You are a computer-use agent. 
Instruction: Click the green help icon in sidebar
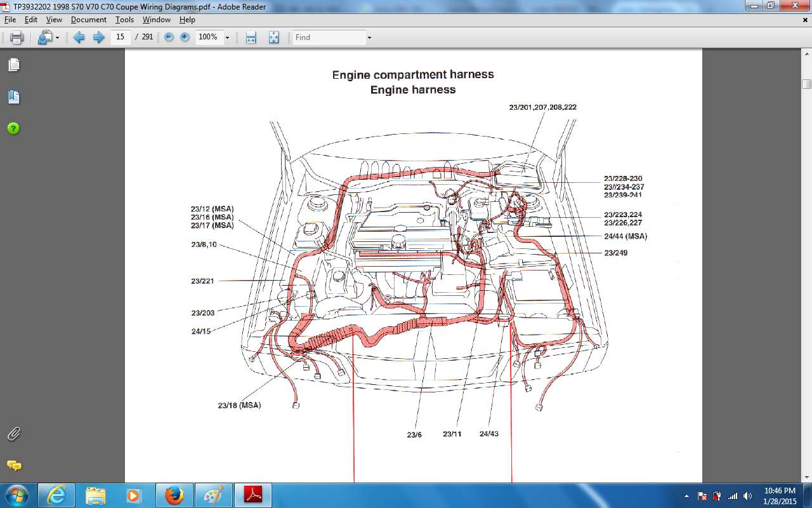pyautogui.click(x=13, y=129)
